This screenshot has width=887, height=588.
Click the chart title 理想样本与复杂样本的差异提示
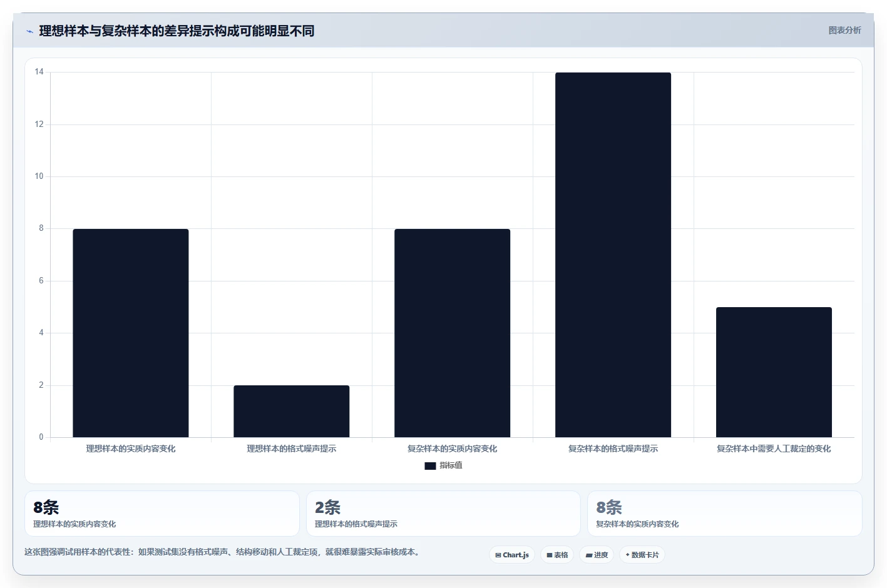coord(177,31)
